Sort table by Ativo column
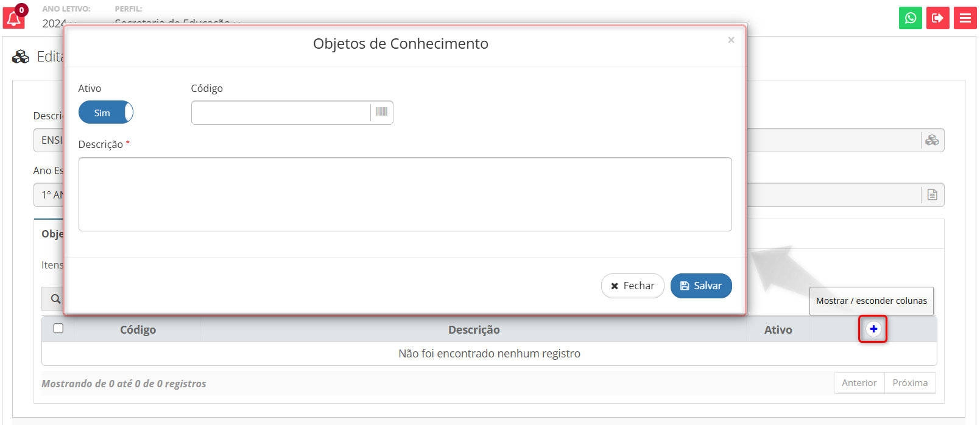The height and width of the screenshot is (425, 980). coord(778,329)
